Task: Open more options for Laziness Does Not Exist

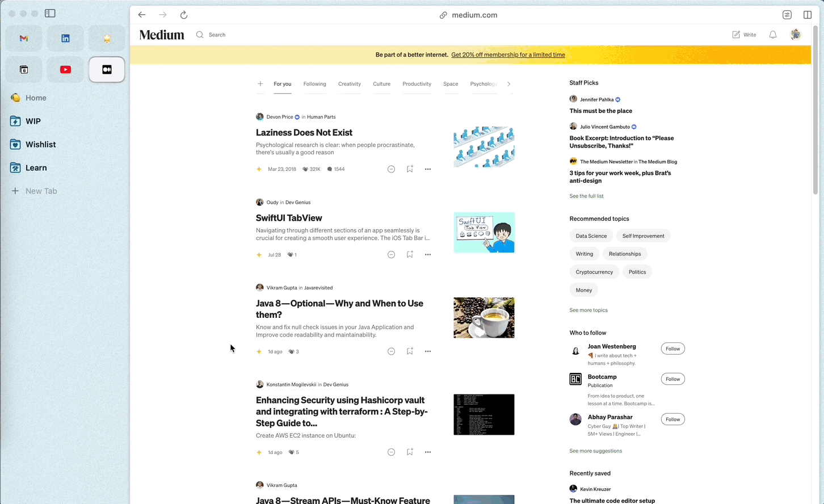Action: (x=428, y=169)
